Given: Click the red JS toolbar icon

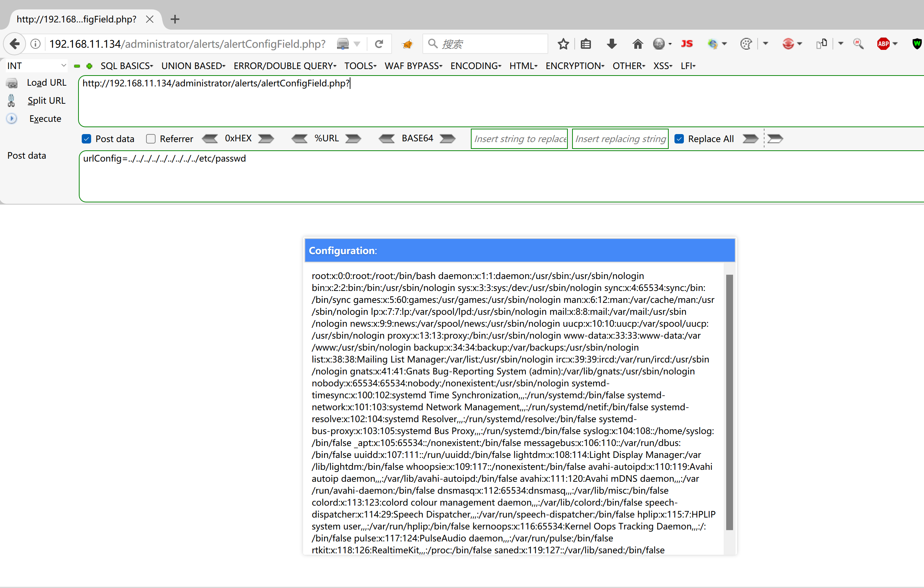Looking at the screenshot, I should [x=686, y=44].
